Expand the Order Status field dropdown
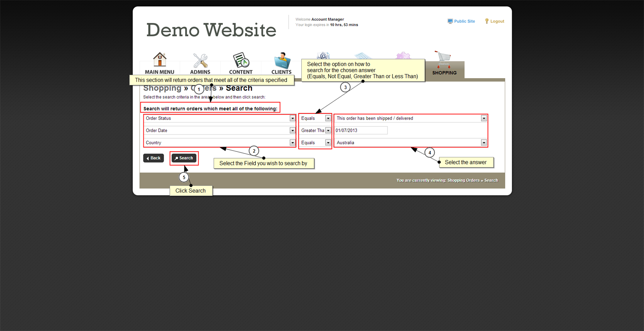 click(292, 118)
